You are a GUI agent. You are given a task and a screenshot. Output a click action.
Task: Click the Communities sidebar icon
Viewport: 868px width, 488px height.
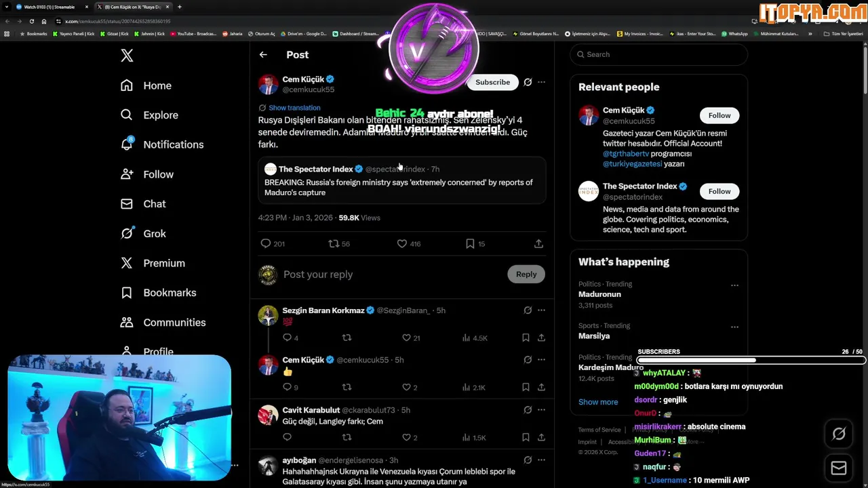coord(127,323)
